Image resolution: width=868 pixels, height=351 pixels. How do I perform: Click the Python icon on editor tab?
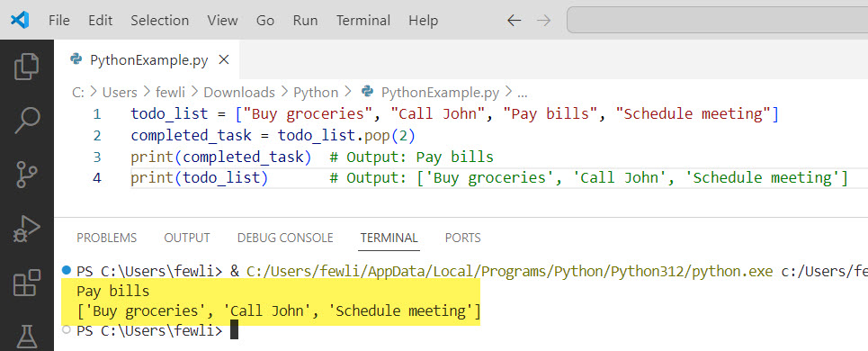[x=76, y=59]
